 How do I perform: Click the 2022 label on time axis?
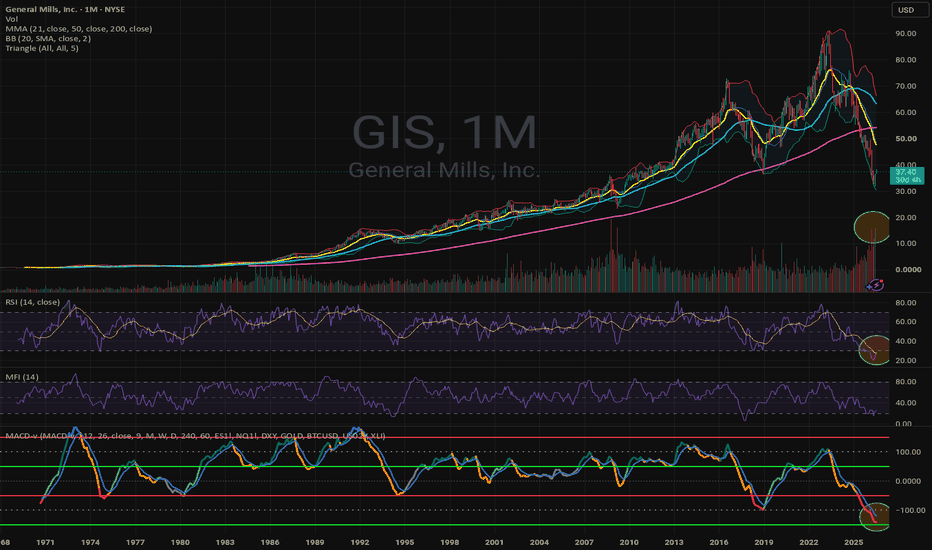pos(808,542)
